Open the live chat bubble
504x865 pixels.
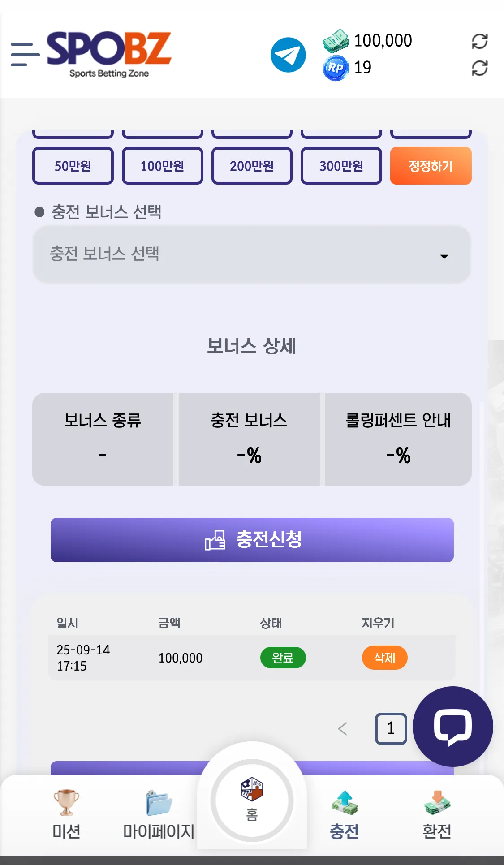click(452, 726)
